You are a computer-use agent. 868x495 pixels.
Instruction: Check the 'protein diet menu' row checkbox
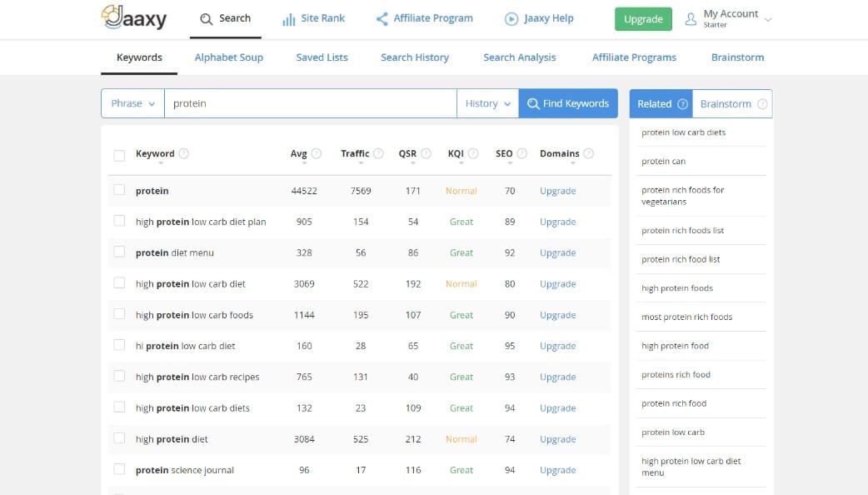coord(119,252)
